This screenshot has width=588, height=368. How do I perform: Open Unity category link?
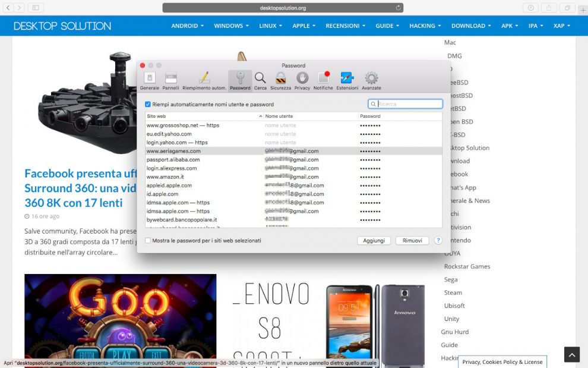tap(451, 319)
